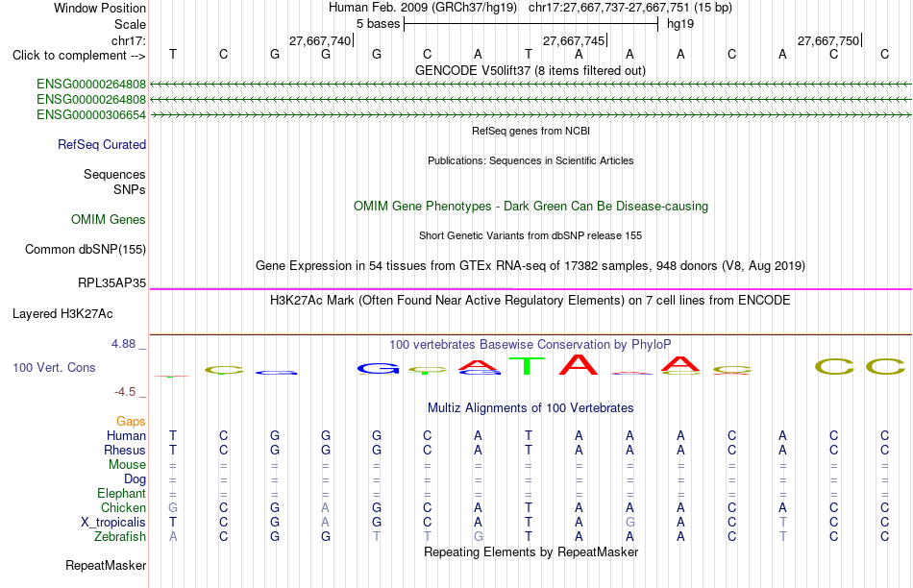Click the Layered H3K27Ac track label
Viewport: 913px width, 588px height.
pos(62,314)
